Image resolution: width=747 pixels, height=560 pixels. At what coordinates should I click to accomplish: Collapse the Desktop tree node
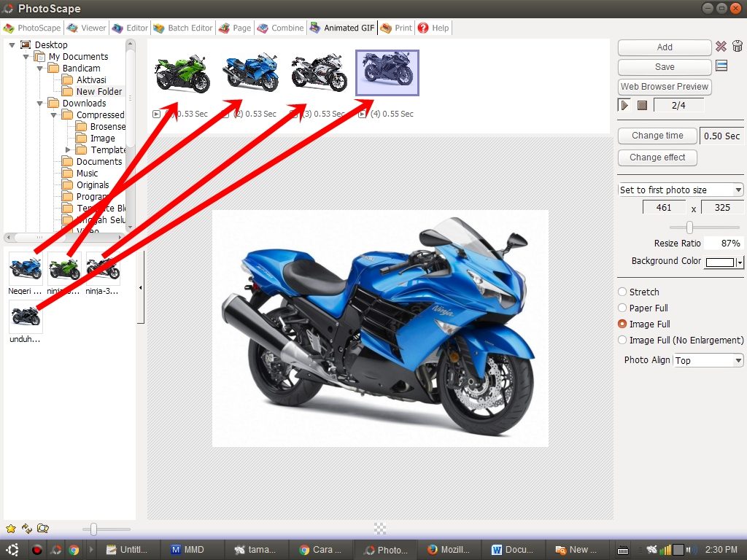(x=12, y=45)
